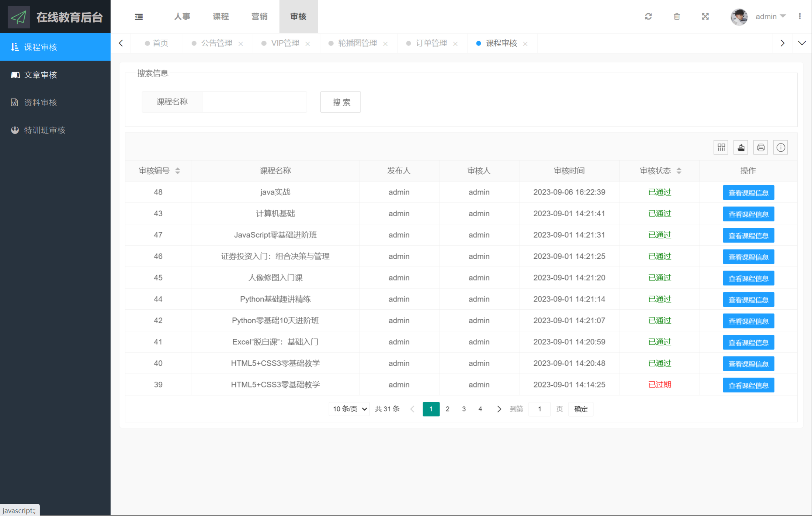Open the vertical three-dots more menu
The width and height of the screenshot is (812, 516).
[x=799, y=17]
